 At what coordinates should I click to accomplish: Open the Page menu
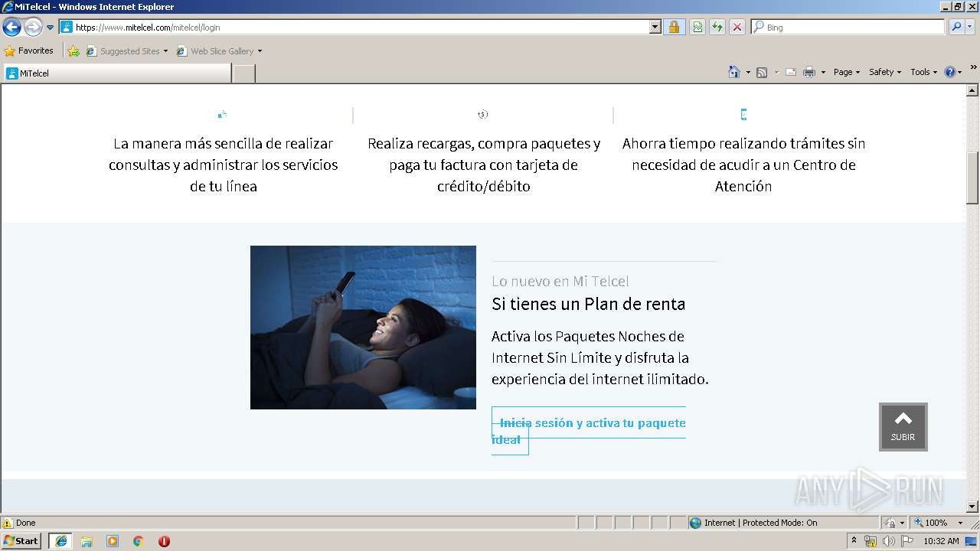[847, 72]
